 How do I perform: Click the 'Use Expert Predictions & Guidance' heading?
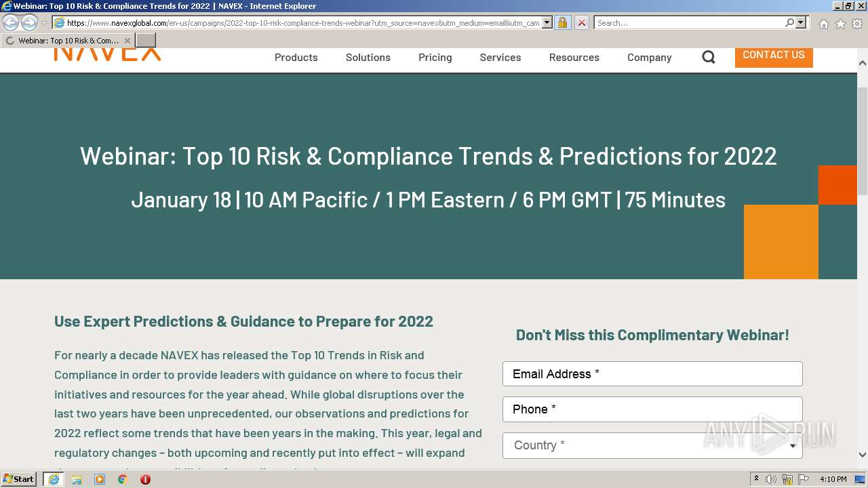tap(243, 321)
